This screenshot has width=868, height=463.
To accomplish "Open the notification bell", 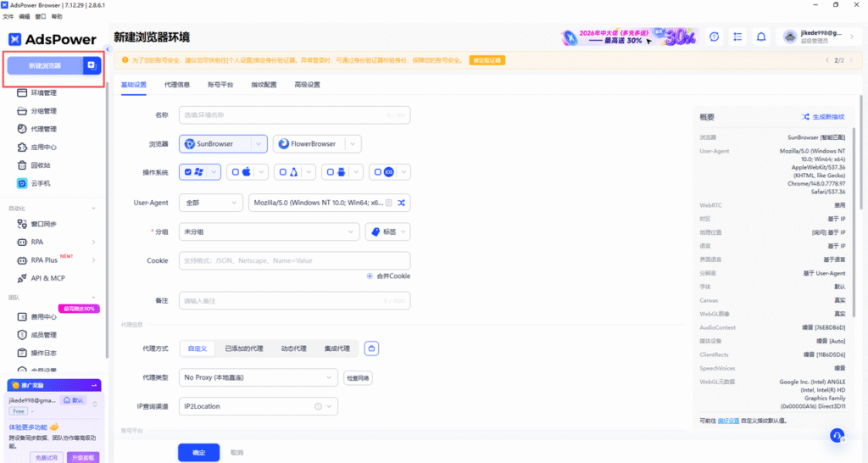I will coord(761,37).
